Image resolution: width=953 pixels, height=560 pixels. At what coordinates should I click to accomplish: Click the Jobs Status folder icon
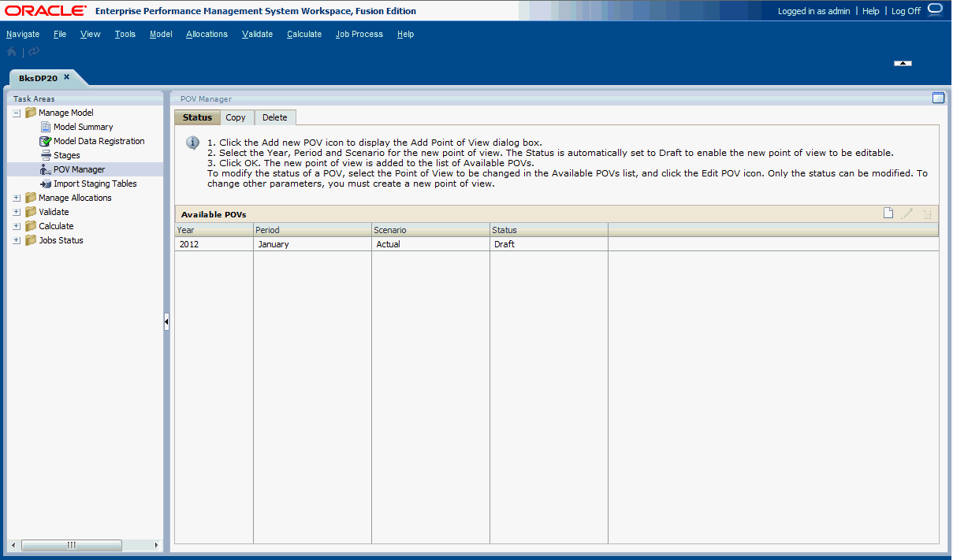[x=31, y=240]
